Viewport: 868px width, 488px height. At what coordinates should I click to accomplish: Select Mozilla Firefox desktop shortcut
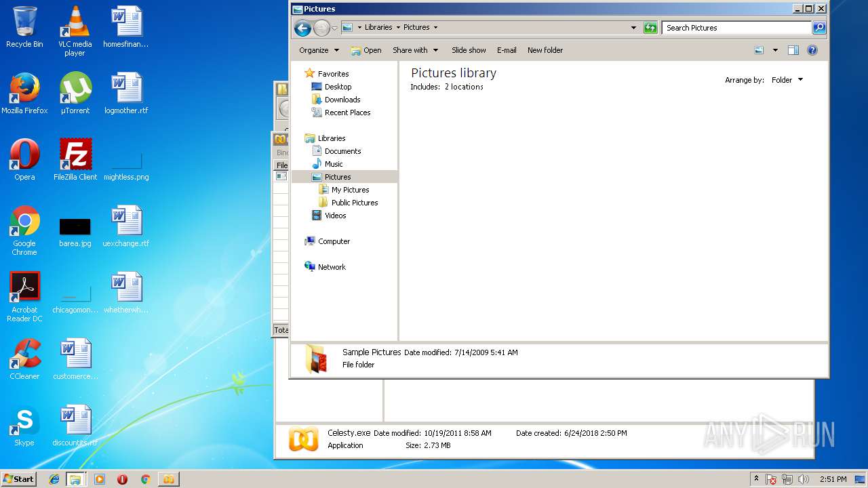tap(24, 94)
